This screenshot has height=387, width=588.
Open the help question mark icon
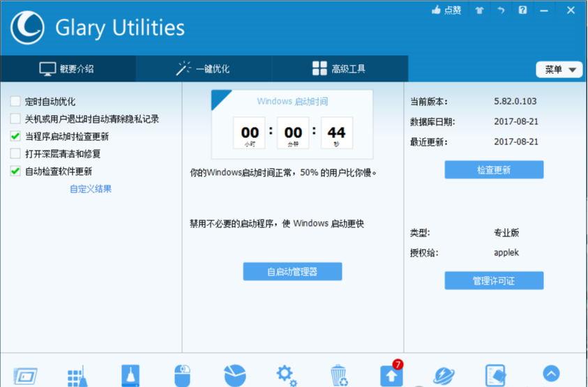click(x=522, y=10)
